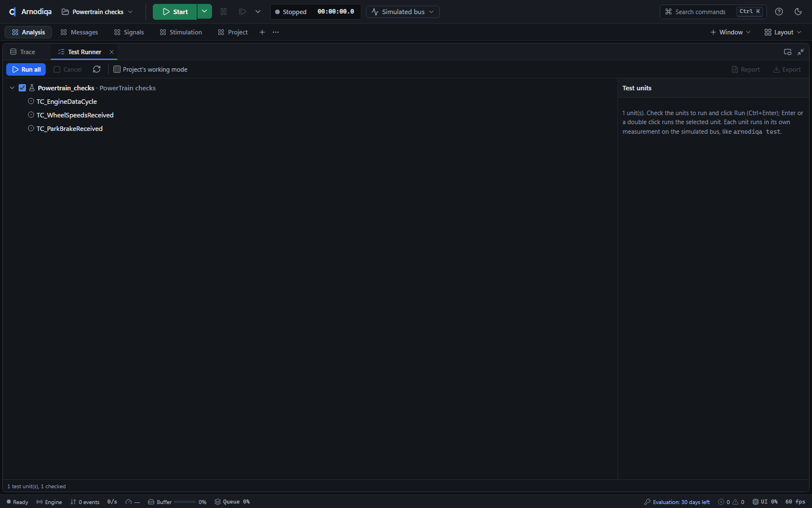Open the Signals tab
This screenshot has height=508, width=812.
tap(129, 32)
